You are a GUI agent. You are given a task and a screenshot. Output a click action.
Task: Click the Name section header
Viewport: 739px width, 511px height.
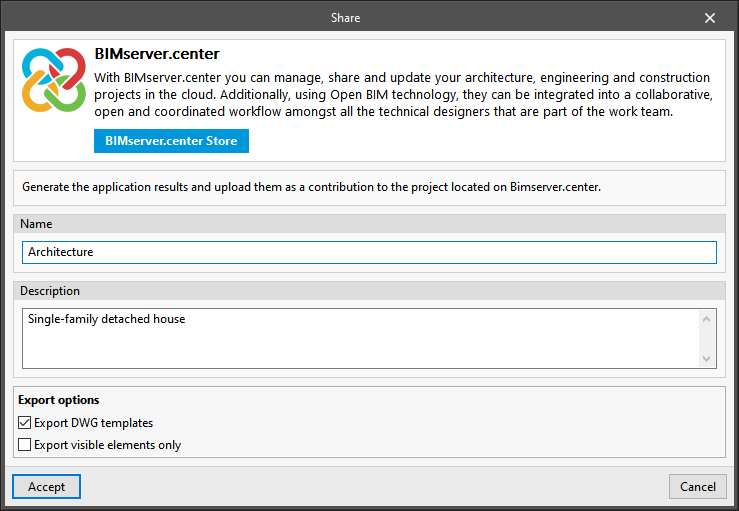click(x=36, y=224)
